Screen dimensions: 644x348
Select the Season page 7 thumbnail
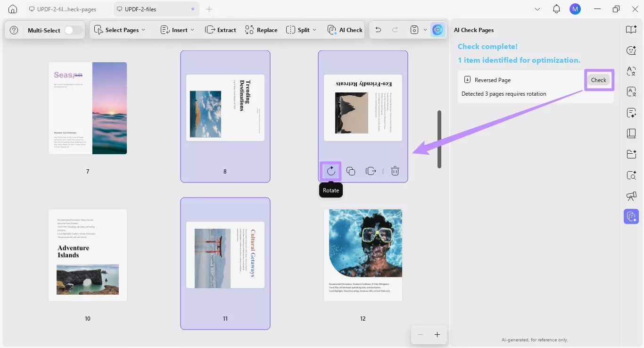[x=88, y=108]
